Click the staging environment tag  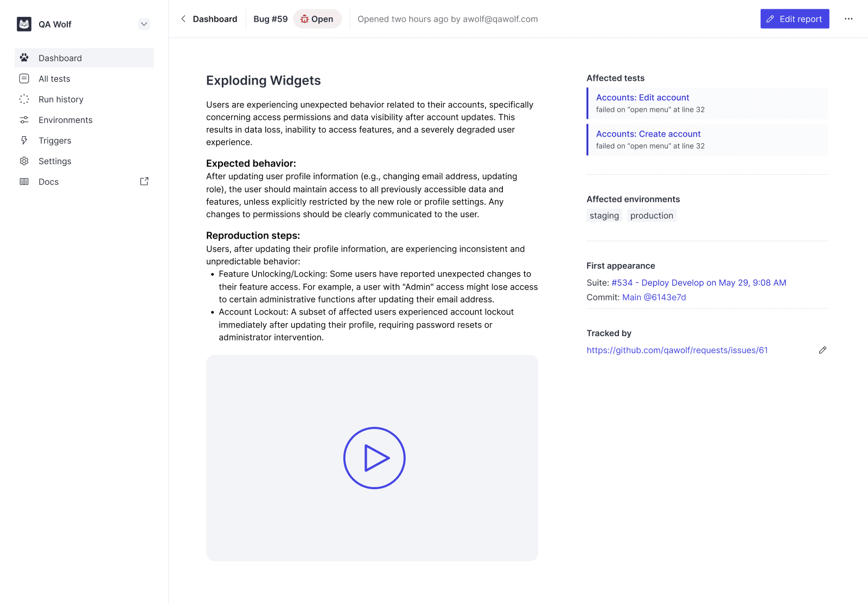point(604,215)
